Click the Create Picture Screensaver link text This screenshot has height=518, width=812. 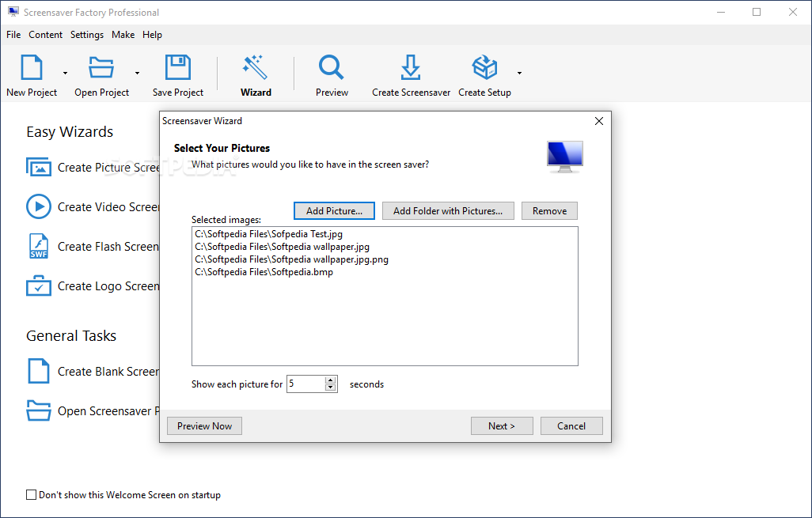108,168
